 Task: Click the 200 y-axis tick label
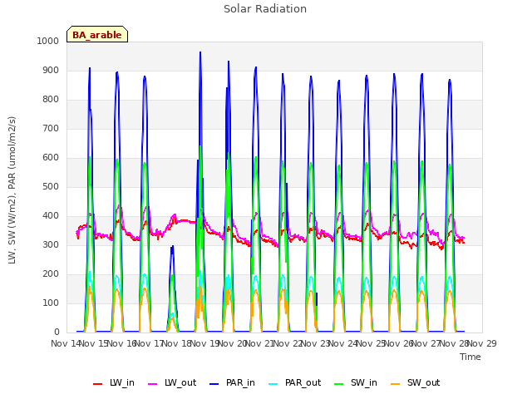click(x=51, y=273)
